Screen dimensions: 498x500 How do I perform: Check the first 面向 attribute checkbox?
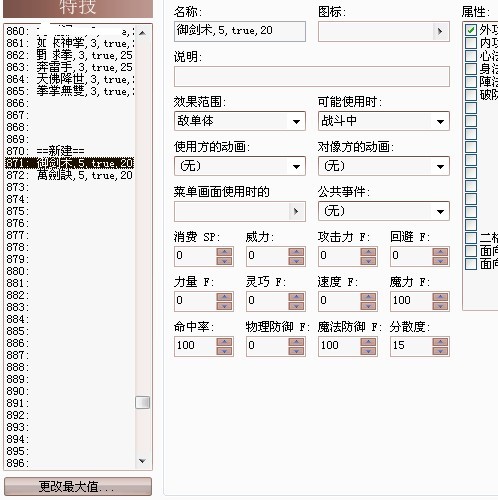[x=471, y=251]
